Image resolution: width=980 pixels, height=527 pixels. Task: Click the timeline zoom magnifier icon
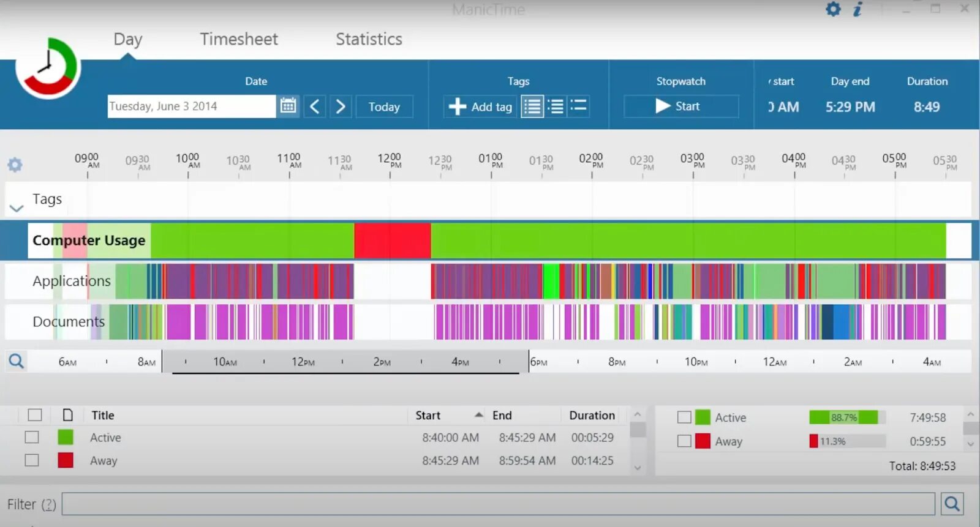pos(17,361)
